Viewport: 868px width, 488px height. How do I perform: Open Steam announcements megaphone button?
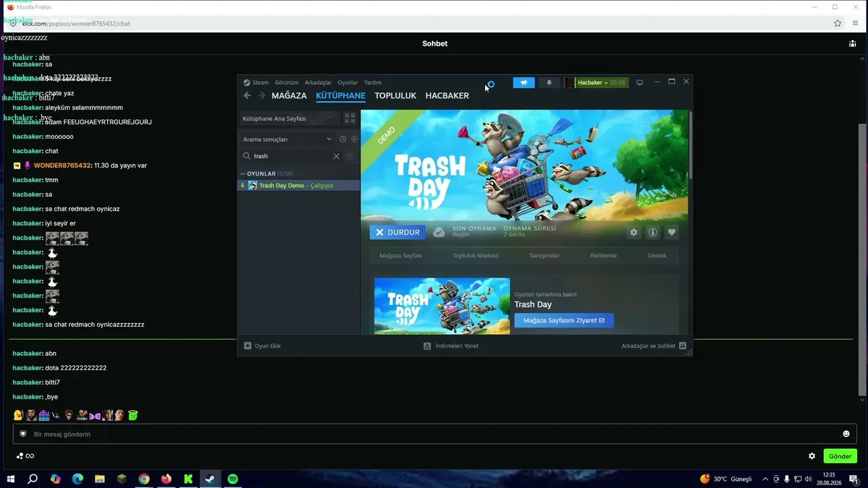524,83
